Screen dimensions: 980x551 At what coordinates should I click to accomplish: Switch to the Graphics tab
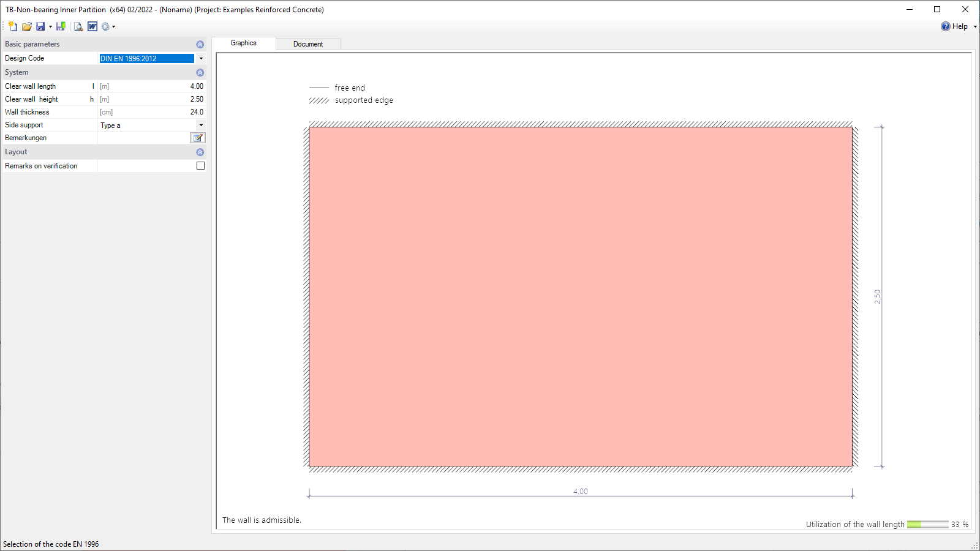pos(243,43)
